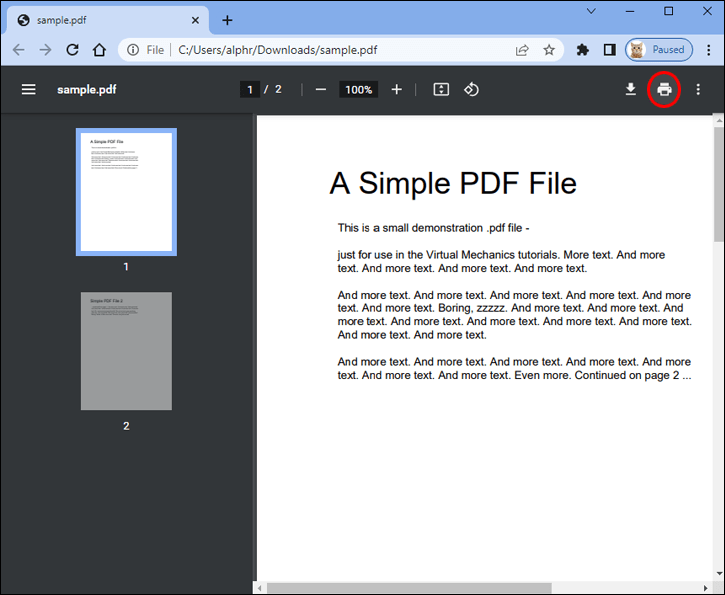
Task: Select the page 2 thumbnail
Action: point(126,350)
